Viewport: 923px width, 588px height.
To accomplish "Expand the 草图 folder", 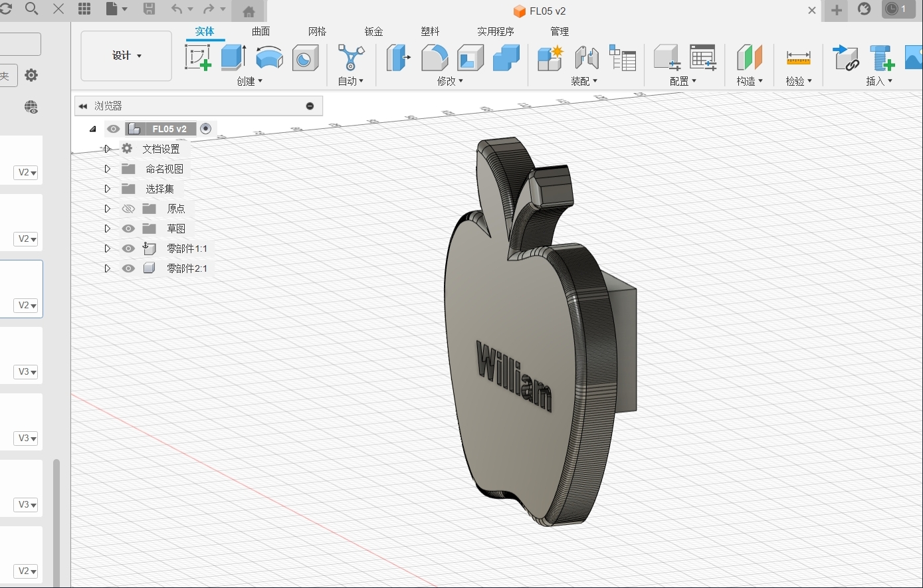I will click(x=107, y=229).
